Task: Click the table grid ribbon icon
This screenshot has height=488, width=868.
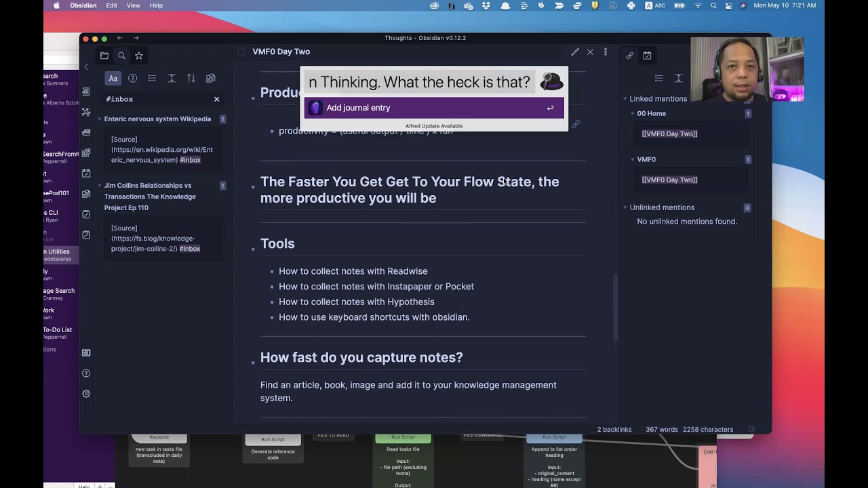Action: pyautogui.click(x=86, y=153)
